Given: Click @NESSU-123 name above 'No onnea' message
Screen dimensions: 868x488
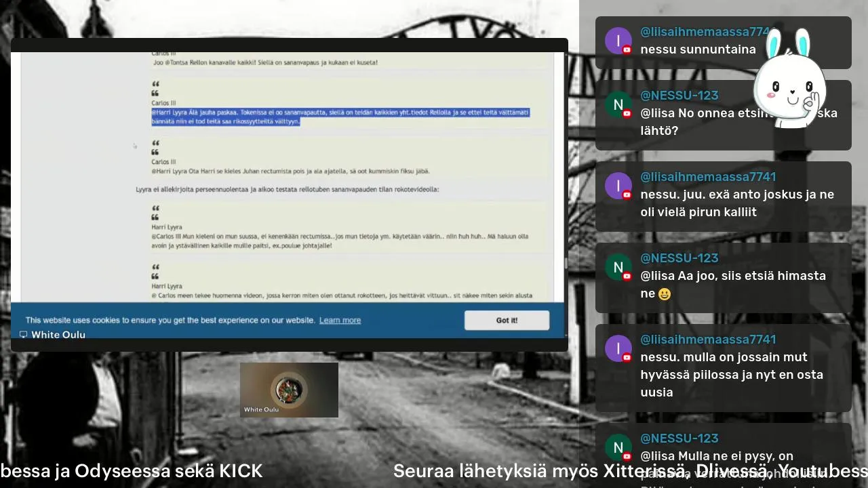Looking at the screenshot, I should coord(679,96).
